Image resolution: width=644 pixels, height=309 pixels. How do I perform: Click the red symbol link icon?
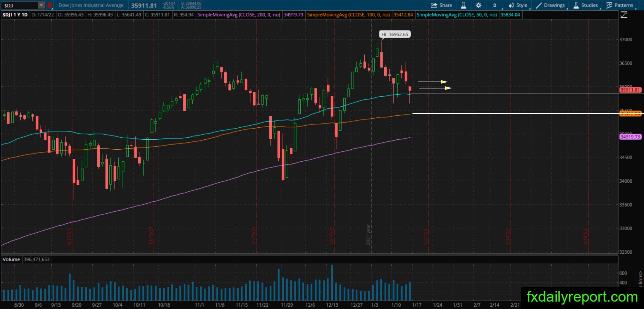[x=50, y=5]
